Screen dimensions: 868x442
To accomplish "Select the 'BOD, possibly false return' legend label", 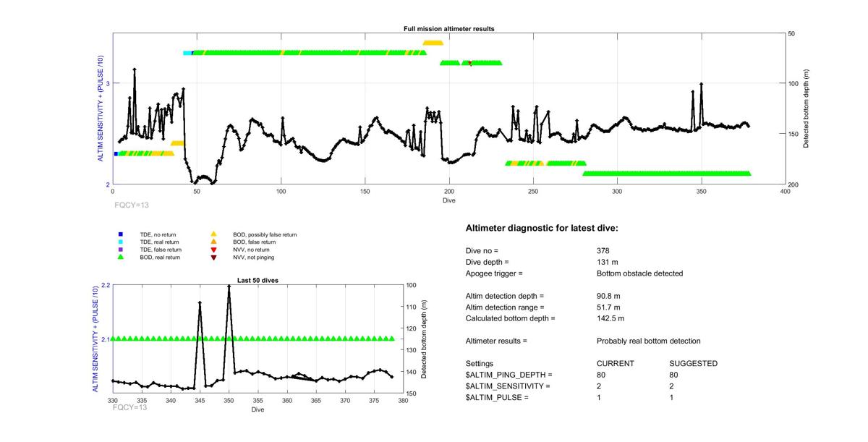I will click(x=265, y=234).
